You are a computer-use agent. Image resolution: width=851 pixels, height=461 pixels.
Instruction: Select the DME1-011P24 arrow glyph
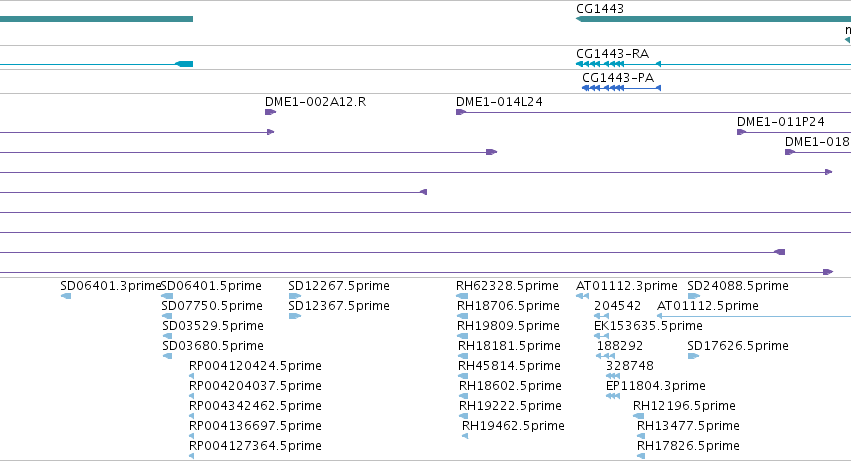741,132
